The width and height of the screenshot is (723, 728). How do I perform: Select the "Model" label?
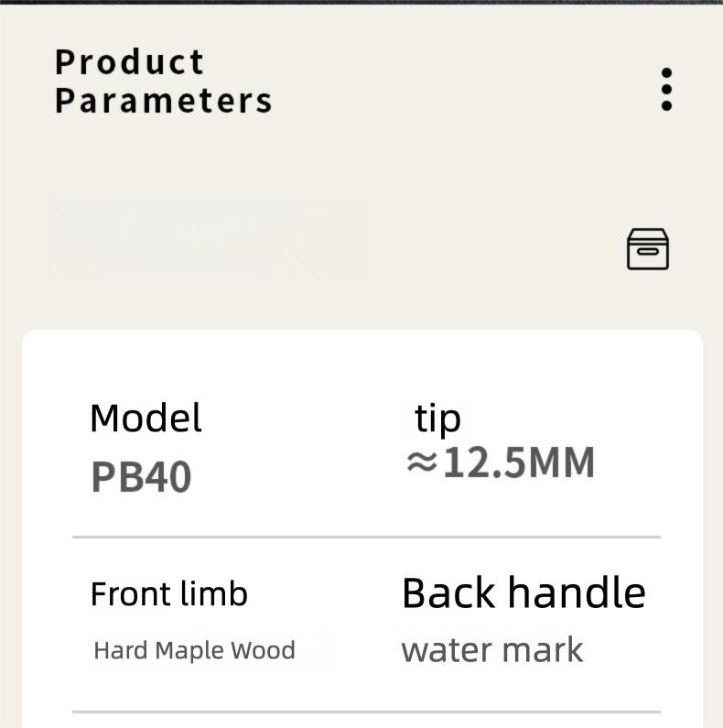[146, 418]
